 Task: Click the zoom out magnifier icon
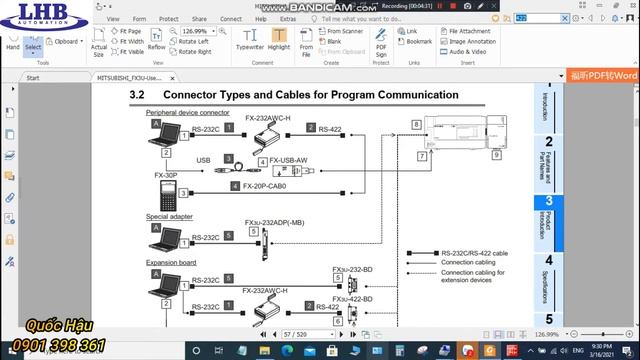pos(173,31)
